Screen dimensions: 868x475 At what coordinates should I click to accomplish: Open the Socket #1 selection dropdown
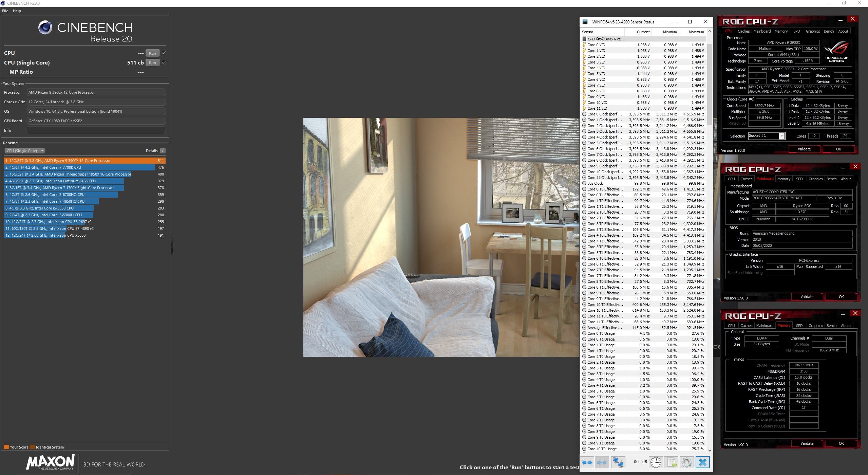782,136
